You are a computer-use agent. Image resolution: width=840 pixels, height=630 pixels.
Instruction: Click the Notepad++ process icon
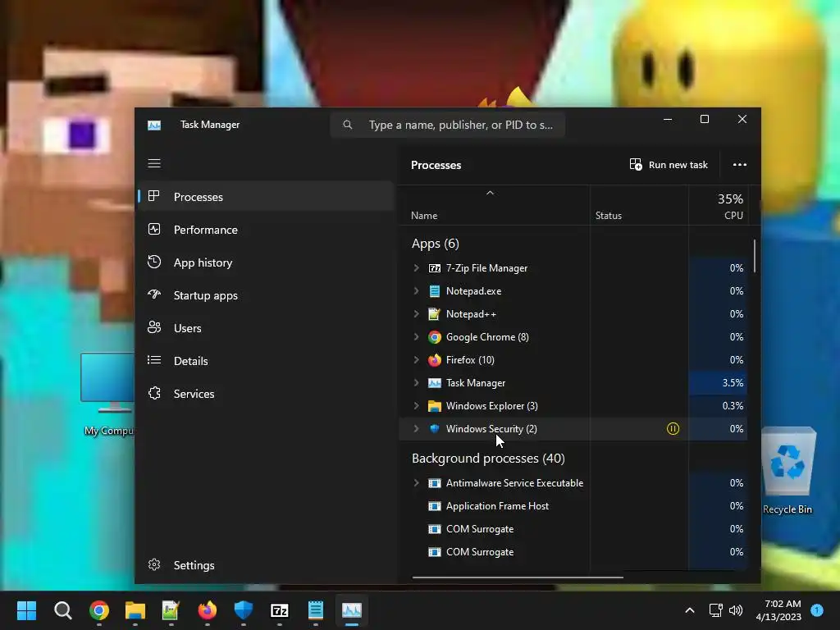point(435,314)
